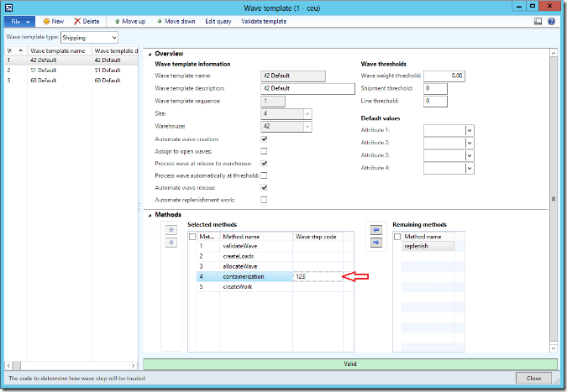Enable Assign to open waves checkbox
The image size is (567, 392).
point(265,151)
